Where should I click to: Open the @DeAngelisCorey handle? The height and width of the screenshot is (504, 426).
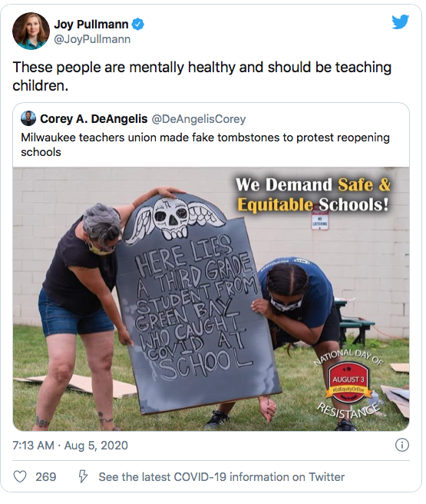[x=198, y=119]
